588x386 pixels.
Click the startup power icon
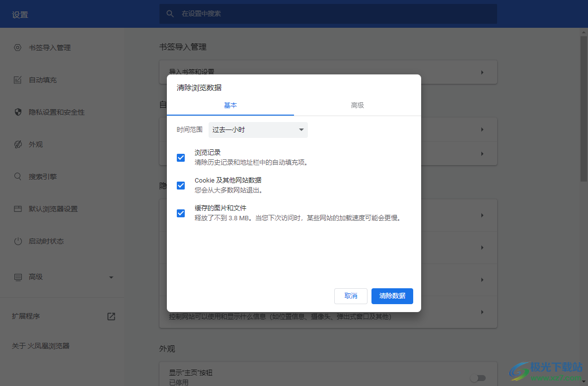point(17,241)
